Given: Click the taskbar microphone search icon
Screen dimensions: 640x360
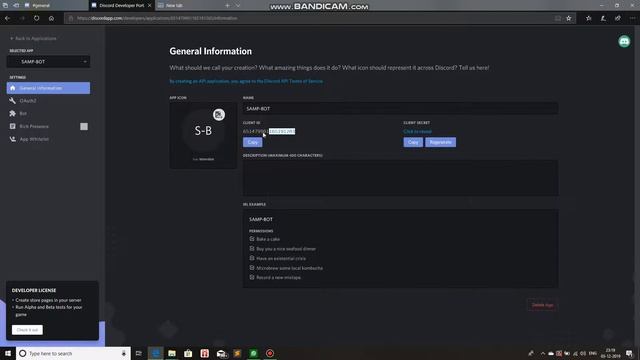Looking at the screenshot, I should pyautogui.click(x=124, y=353).
